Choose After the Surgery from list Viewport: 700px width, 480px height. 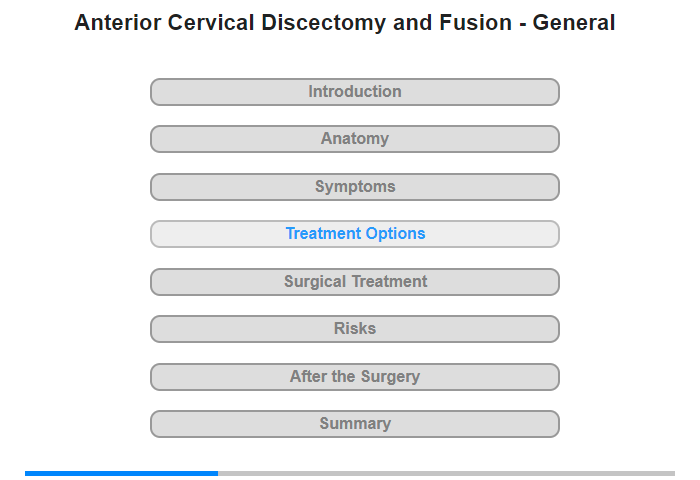click(354, 377)
